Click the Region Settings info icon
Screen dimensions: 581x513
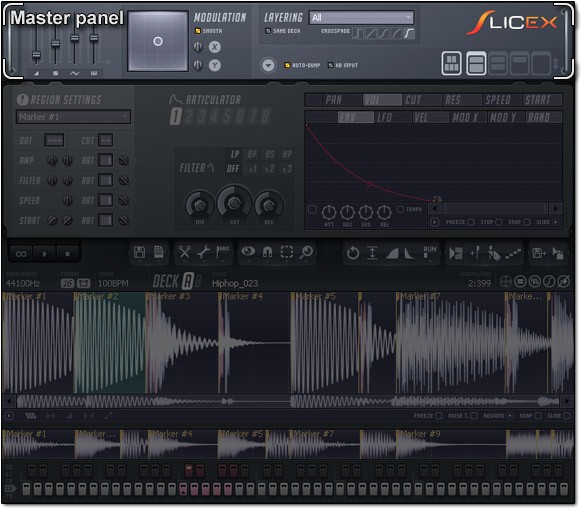22,99
